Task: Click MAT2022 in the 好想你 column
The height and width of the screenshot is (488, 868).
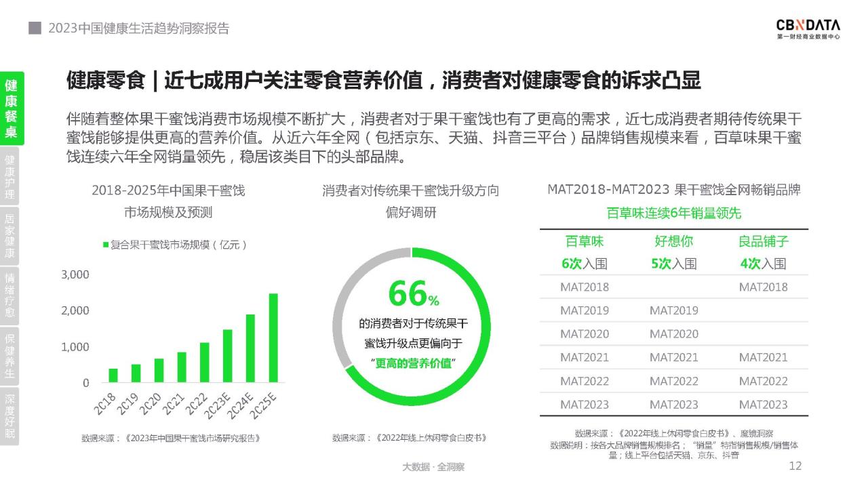Action: pos(674,381)
